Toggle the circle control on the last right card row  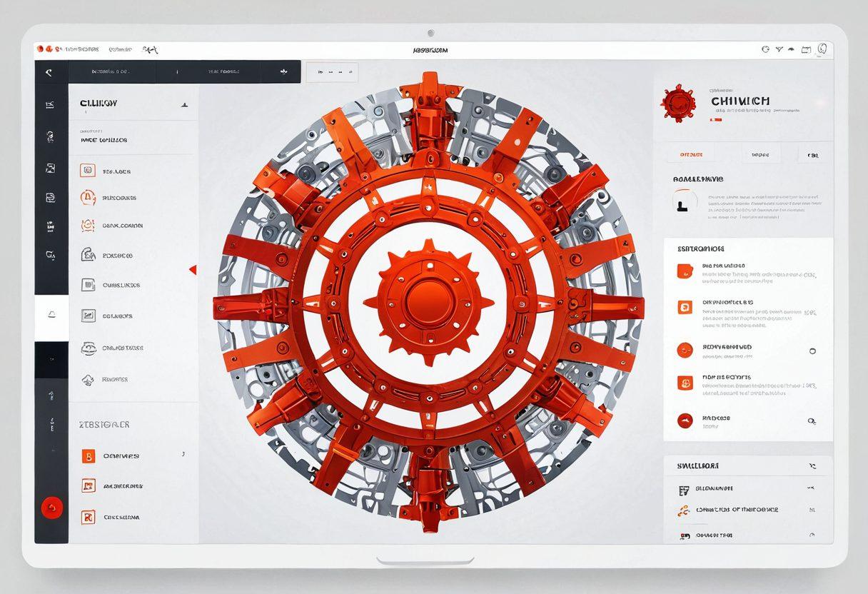point(812,421)
